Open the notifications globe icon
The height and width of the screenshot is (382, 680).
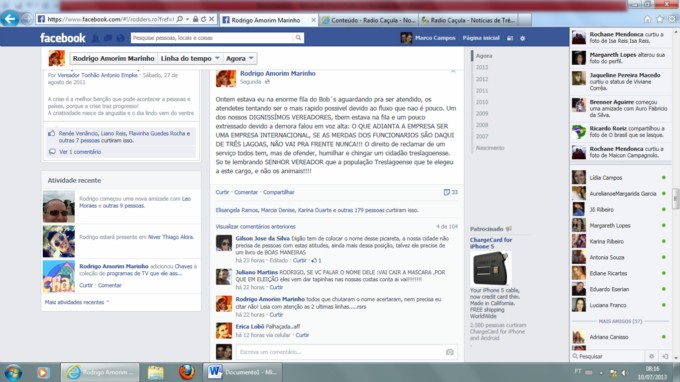[121, 38]
